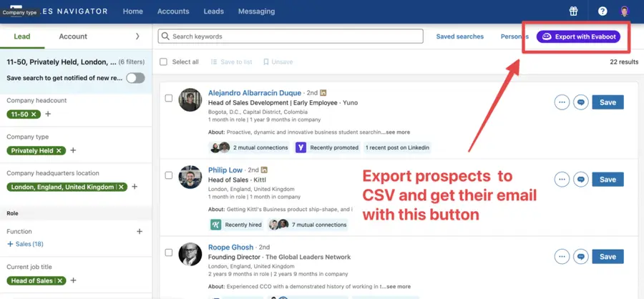Remove the Head of Sales title filter
644x299 pixels.
59,281
